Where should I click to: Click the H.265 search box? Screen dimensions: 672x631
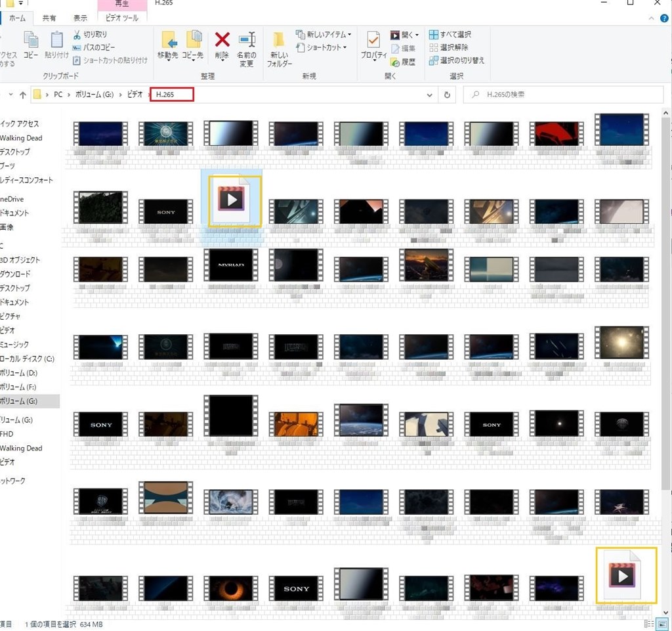tap(563, 95)
